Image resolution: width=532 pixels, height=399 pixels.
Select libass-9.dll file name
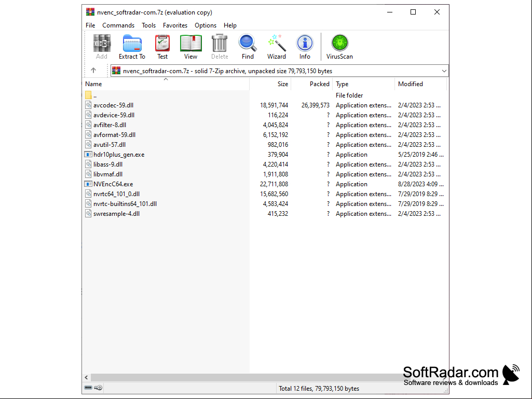tap(108, 164)
